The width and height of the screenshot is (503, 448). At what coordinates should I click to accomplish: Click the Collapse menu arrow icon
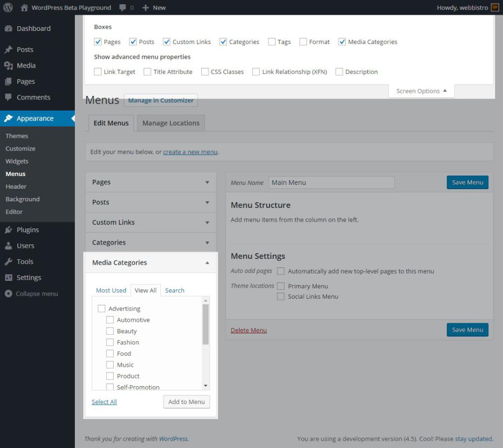[x=8, y=294]
